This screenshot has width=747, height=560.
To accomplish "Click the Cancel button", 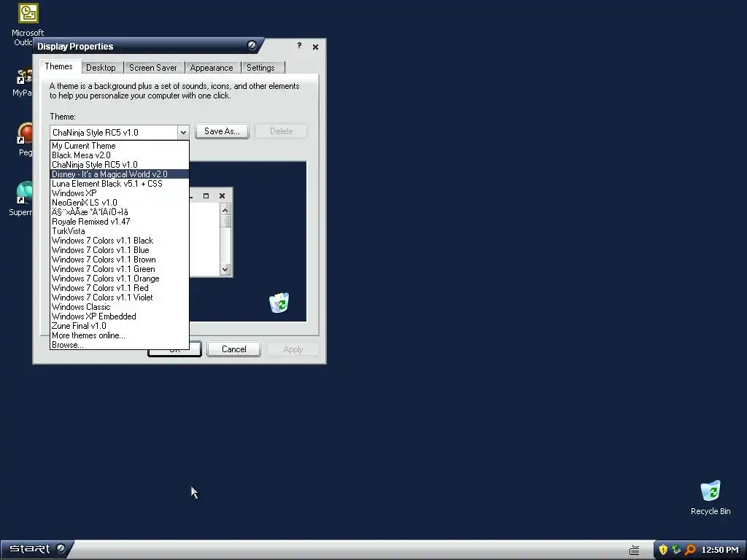I will pyautogui.click(x=234, y=349).
